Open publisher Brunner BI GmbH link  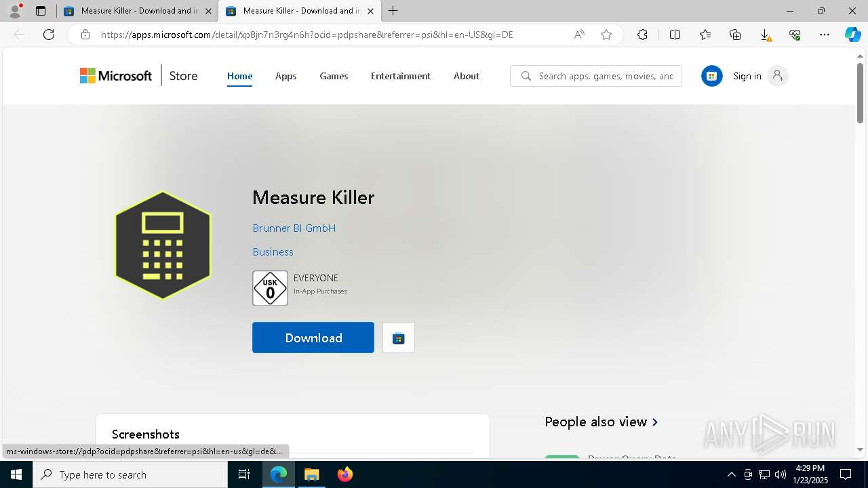[294, 228]
